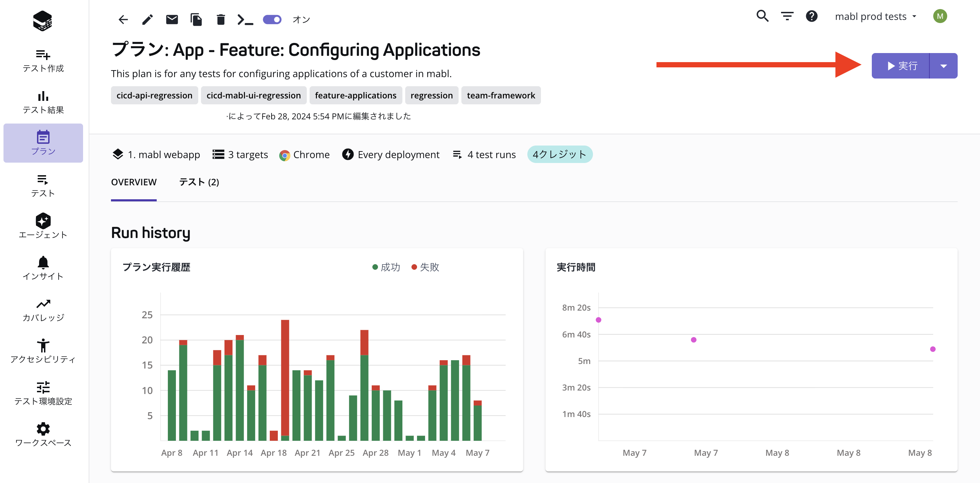
Task: Open テスト in the sidebar
Action: [43, 185]
